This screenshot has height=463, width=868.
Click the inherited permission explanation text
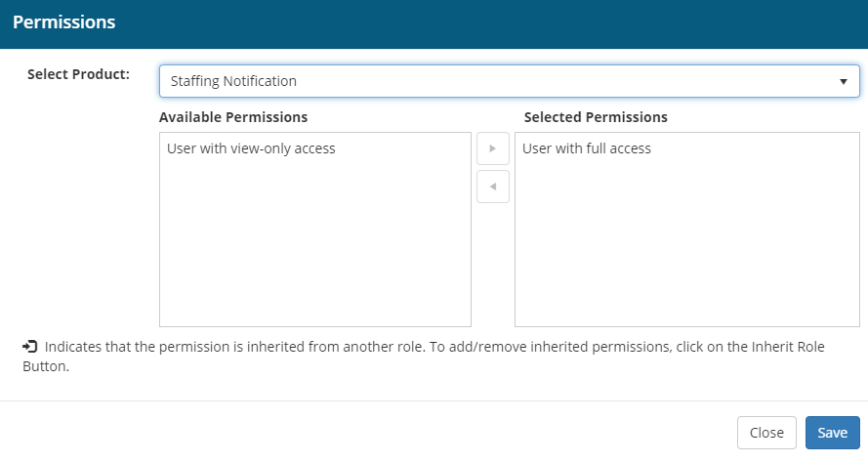[391, 347]
